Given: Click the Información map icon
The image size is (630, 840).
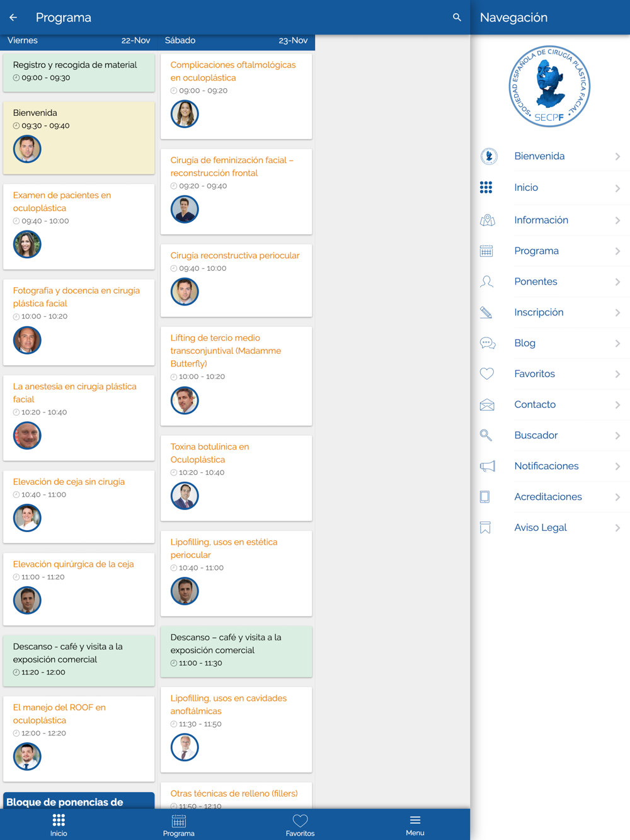Looking at the screenshot, I should point(487,220).
